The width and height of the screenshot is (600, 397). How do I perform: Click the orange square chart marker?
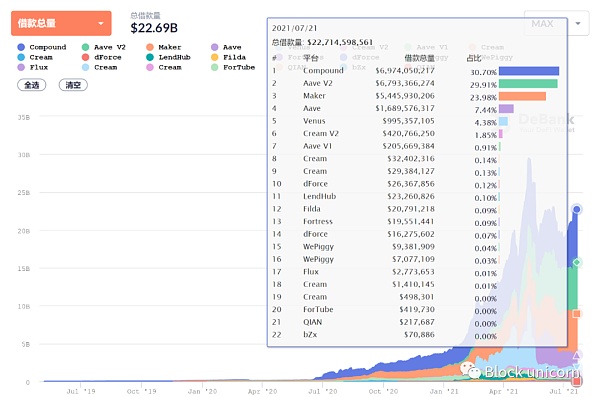(577, 314)
